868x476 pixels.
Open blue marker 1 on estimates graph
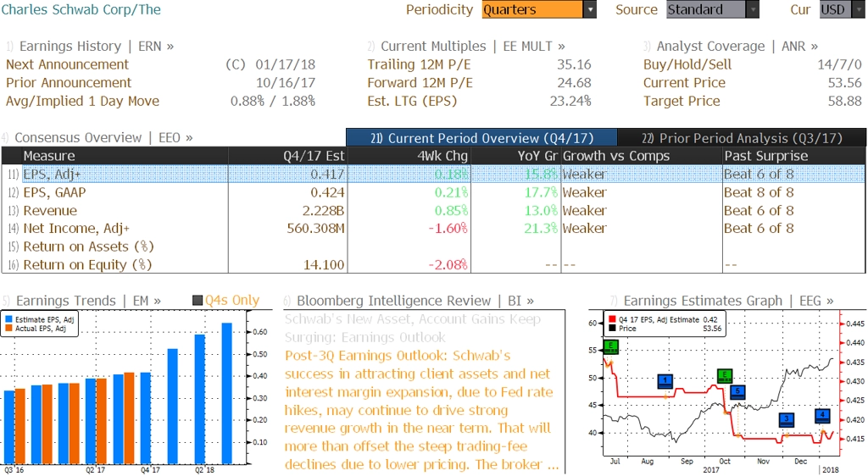(665, 381)
